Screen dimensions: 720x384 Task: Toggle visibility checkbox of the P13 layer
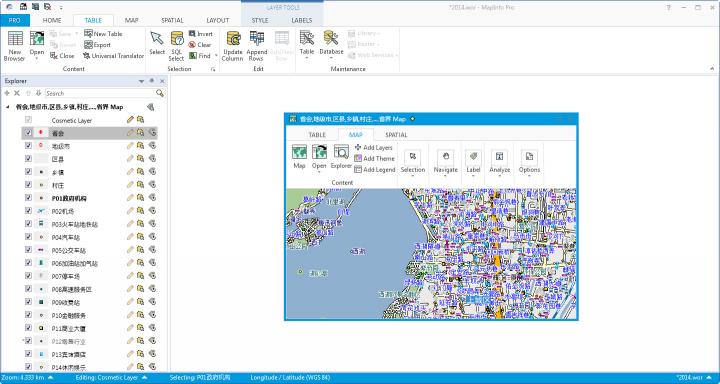click(28, 354)
